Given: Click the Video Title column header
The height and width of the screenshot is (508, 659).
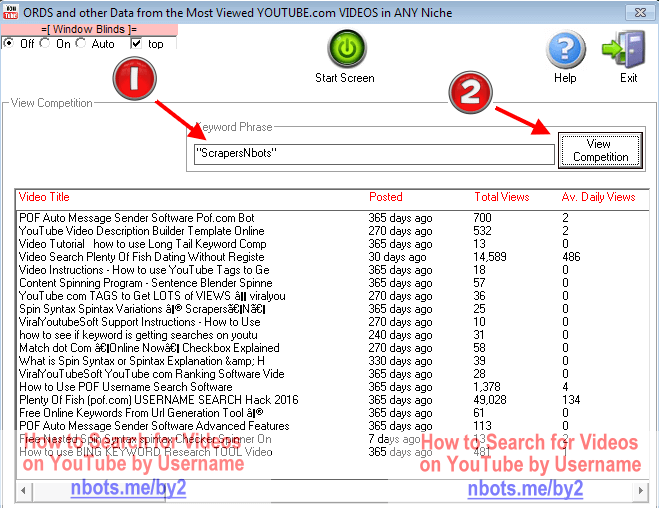Looking at the screenshot, I should click(44, 197).
